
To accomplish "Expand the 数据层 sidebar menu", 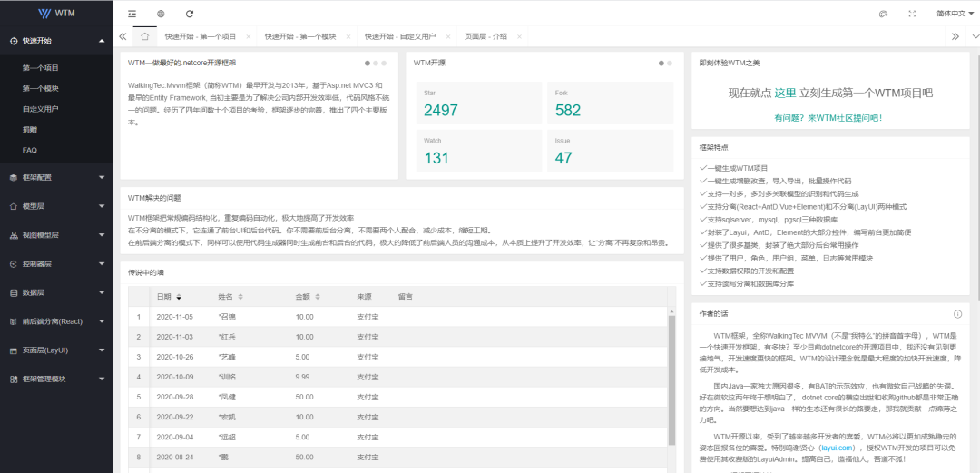I will 56,293.
